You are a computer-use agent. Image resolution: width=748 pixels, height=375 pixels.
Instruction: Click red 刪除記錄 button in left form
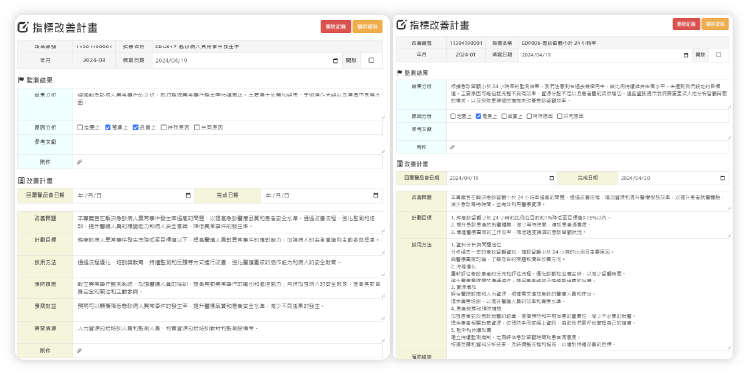[336, 27]
